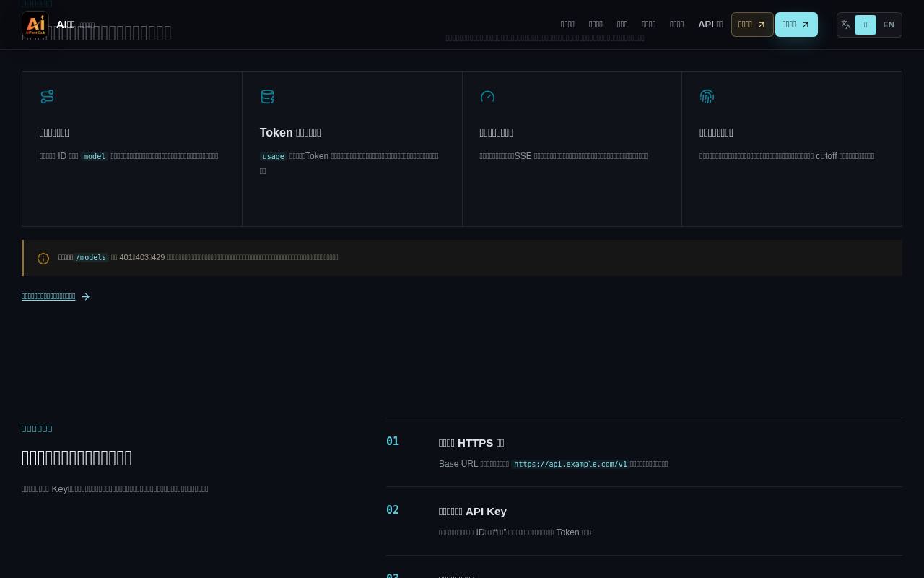Open the first navigation item left of API
Screen dimensions: 924x578
point(676,25)
